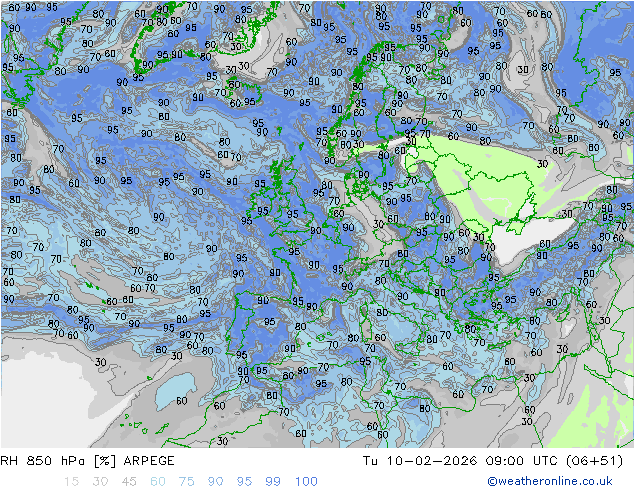Click the legend value 75

187,481
